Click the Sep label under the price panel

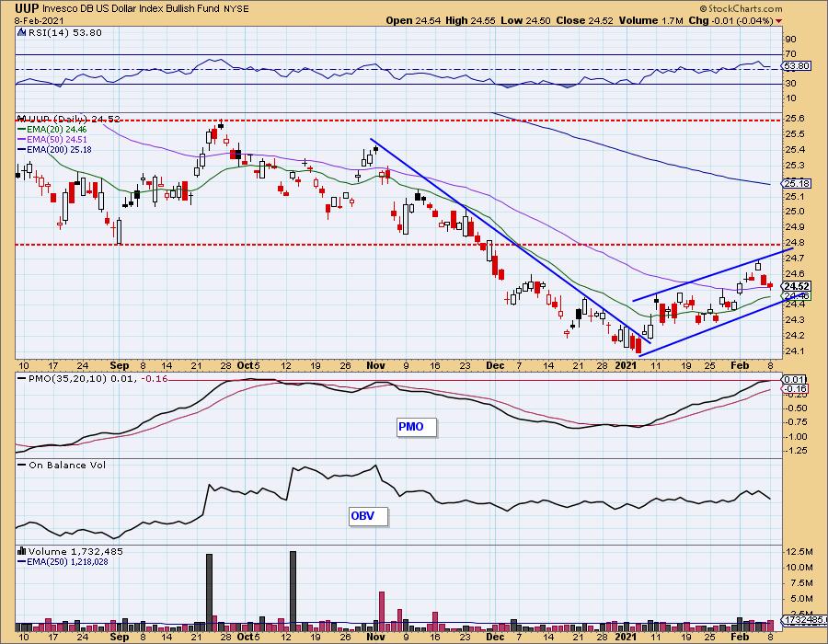(x=120, y=365)
